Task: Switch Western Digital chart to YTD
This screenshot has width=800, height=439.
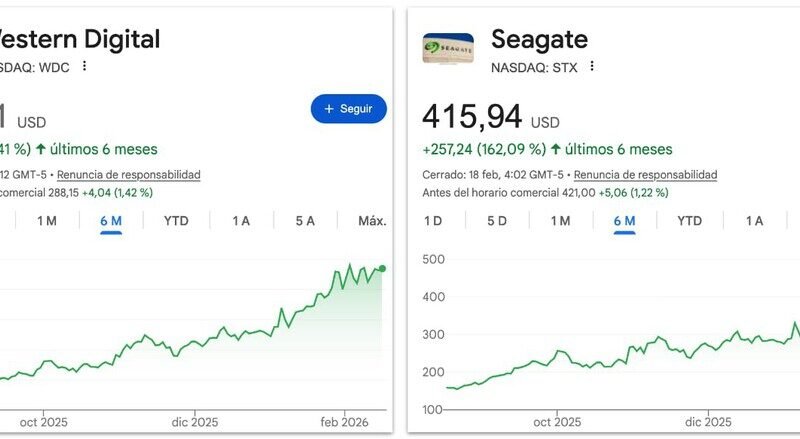Action: (x=177, y=221)
